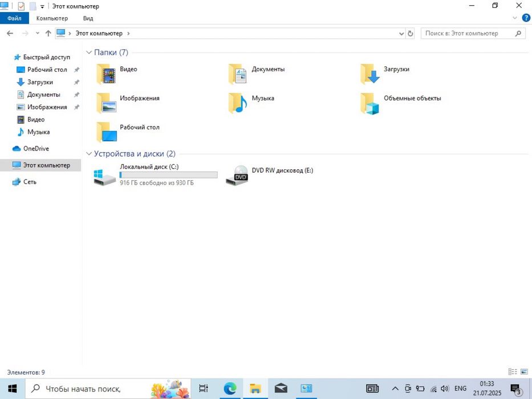Open the Загрузки folder icon in main pane
Viewport: 532px width, 399px height.
370,74
